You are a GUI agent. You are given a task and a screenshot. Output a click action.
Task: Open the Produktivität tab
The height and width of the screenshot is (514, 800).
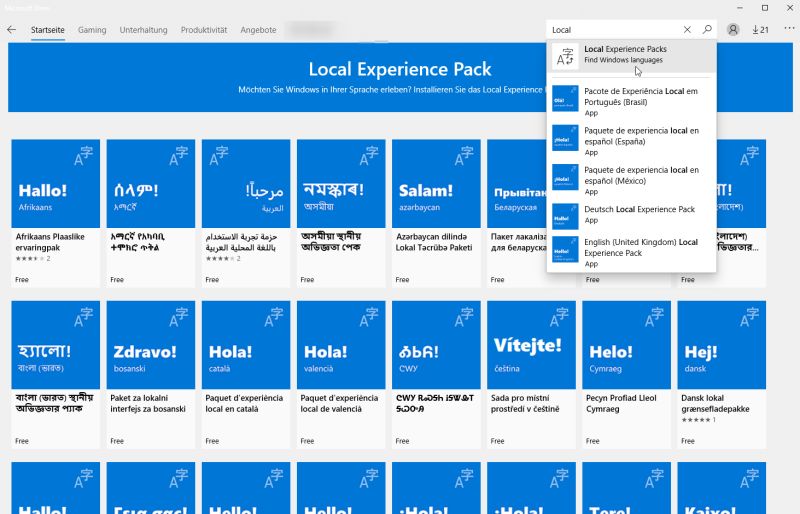pyautogui.click(x=204, y=30)
